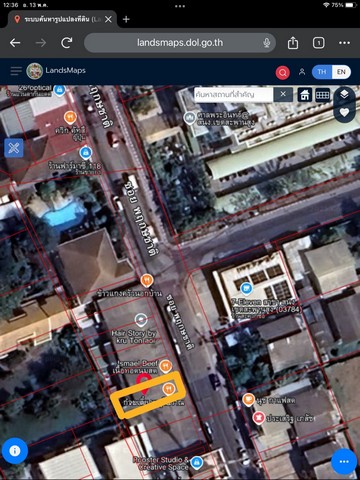Image resolution: width=360 pixels, height=480 pixels.
Task: Switch language to EN
Action: coord(341,72)
